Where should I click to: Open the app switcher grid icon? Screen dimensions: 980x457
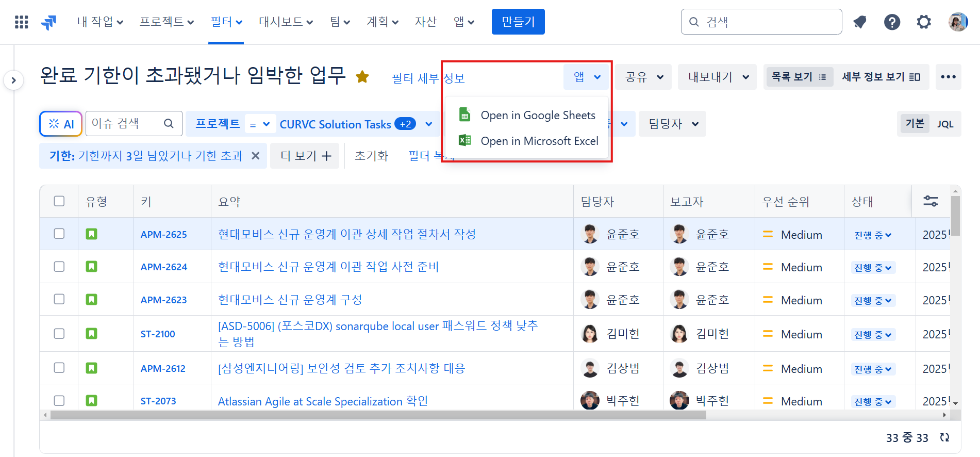tap(21, 22)
